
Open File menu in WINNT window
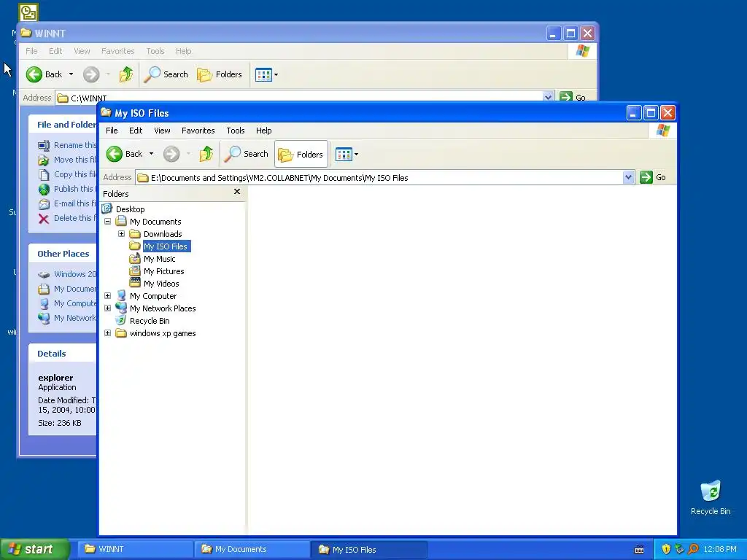pyautogui.click(x=31, y=51)
